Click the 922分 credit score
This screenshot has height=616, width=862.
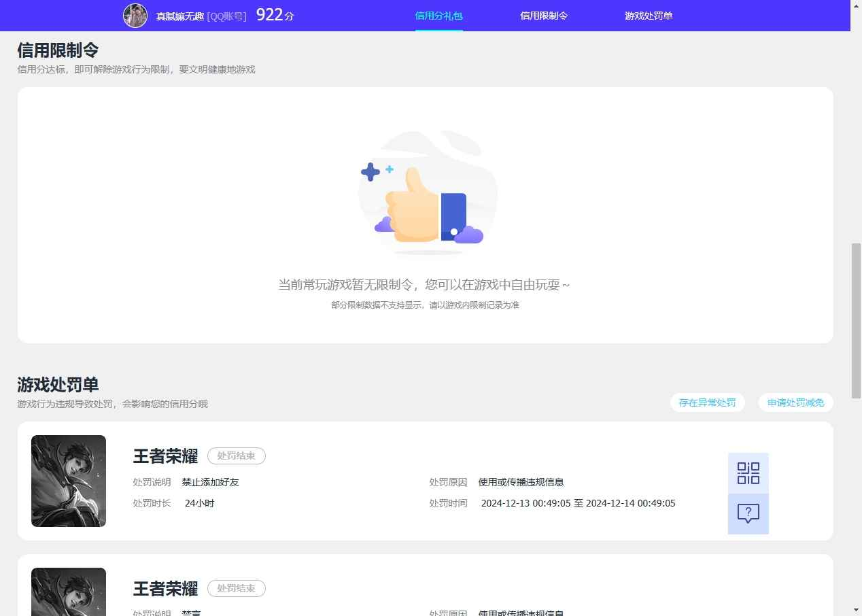click(275, 15)
